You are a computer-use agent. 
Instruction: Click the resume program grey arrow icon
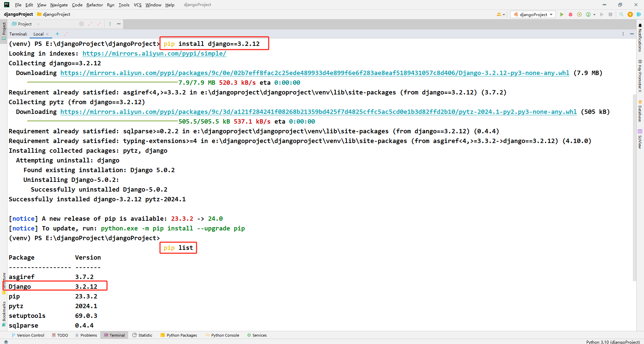pos(602,14)
